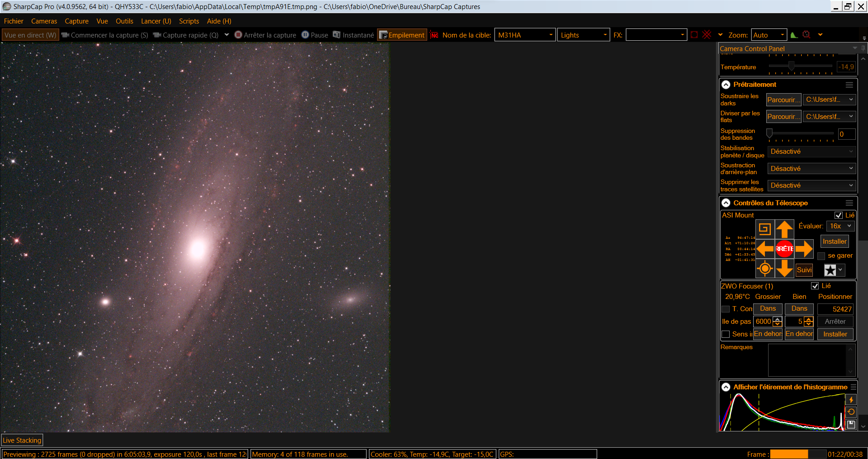
Task: Slew mount up with the up arrow
Action: [x=784, y=229]
